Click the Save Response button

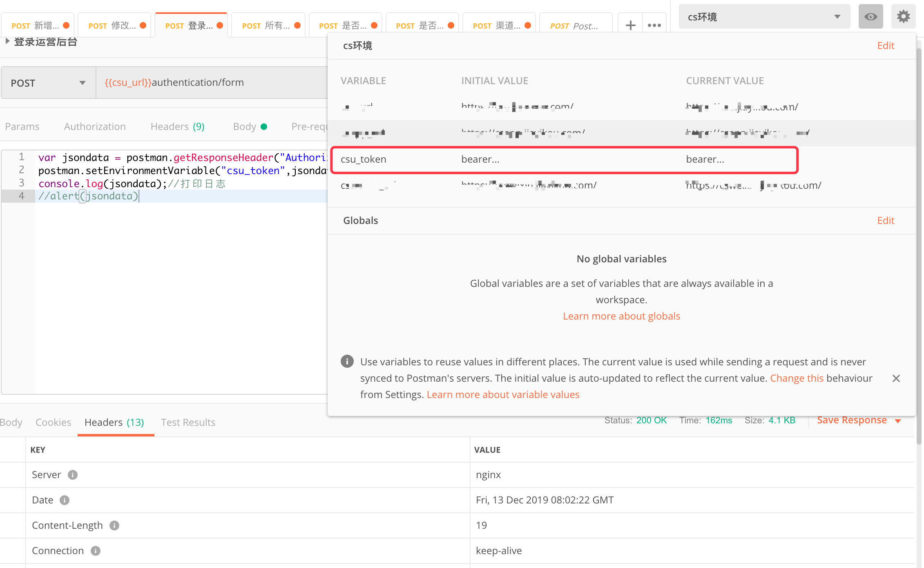[852, 420]
